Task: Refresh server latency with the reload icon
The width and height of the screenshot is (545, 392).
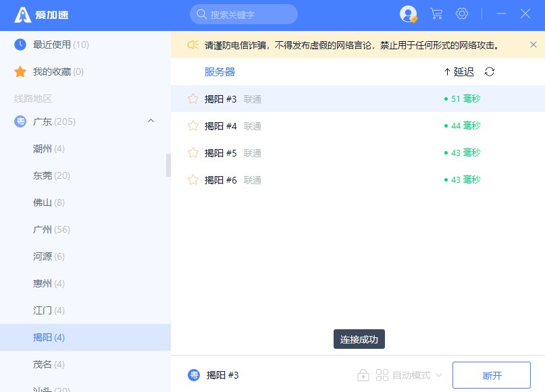Action: point(490,72)
